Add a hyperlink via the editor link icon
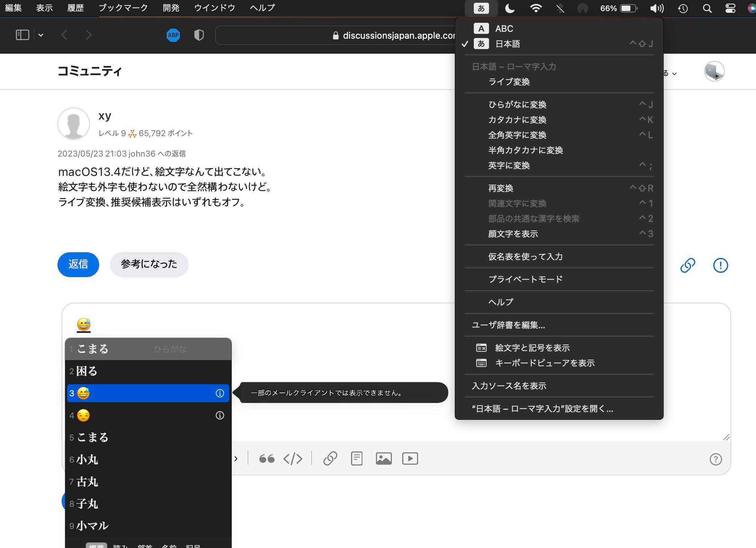 [x=330, y=459]
